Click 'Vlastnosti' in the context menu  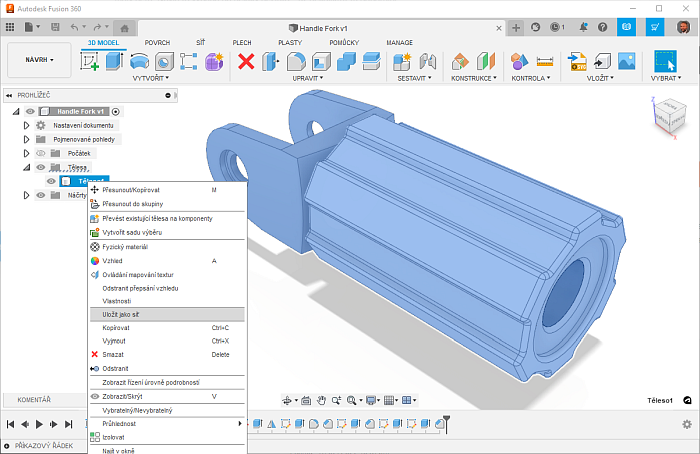click(118, 301)
